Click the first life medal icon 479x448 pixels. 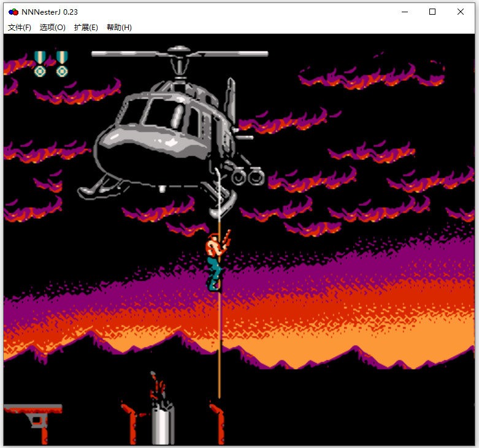(40, 64)
